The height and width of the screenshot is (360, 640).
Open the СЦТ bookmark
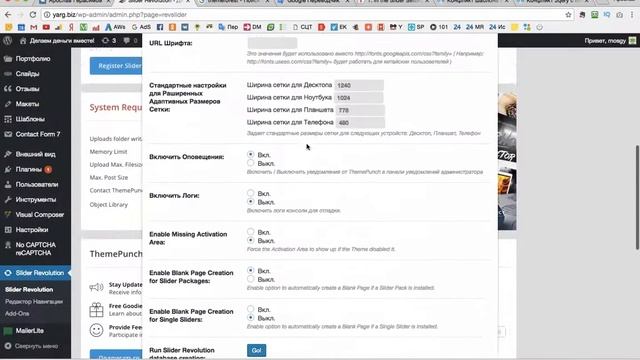click(x=302, y=27)
